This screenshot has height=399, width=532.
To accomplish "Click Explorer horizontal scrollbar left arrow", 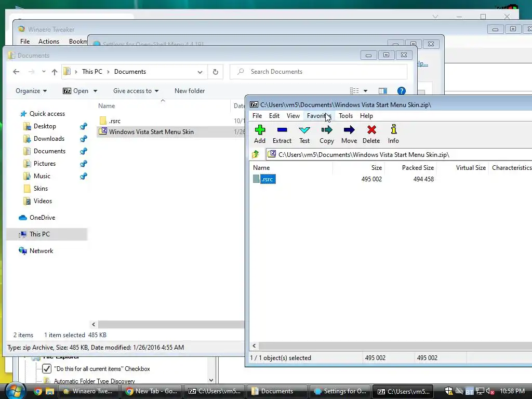I will [x=94, y=324].
